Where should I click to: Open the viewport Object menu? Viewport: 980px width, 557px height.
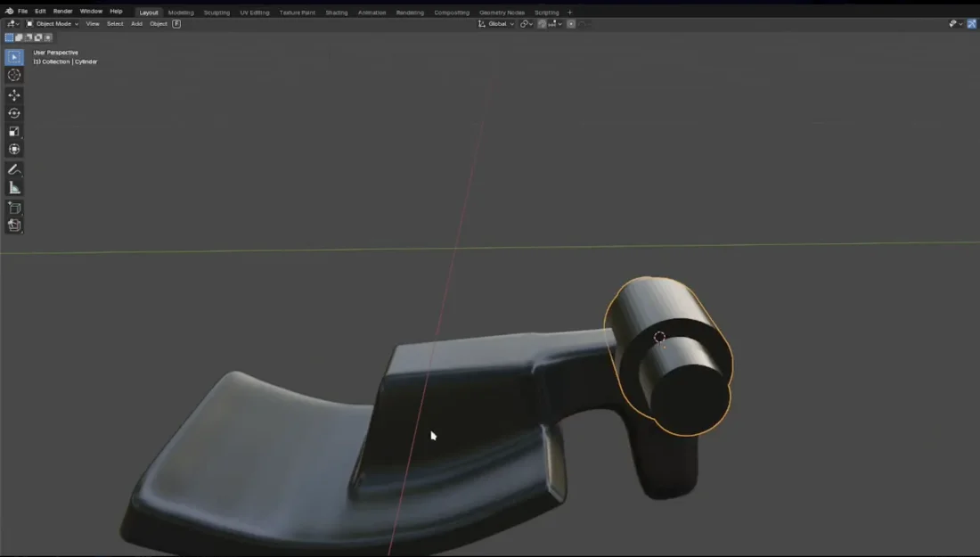tap(158, 24)
